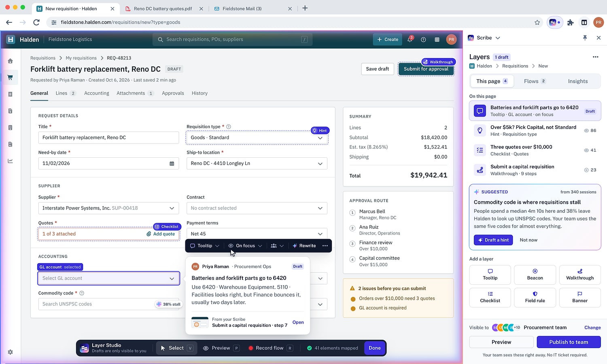Viewport: 607px width, 364px height.
Task: Close the Scribe panel
Action: [x=599, y=38]
